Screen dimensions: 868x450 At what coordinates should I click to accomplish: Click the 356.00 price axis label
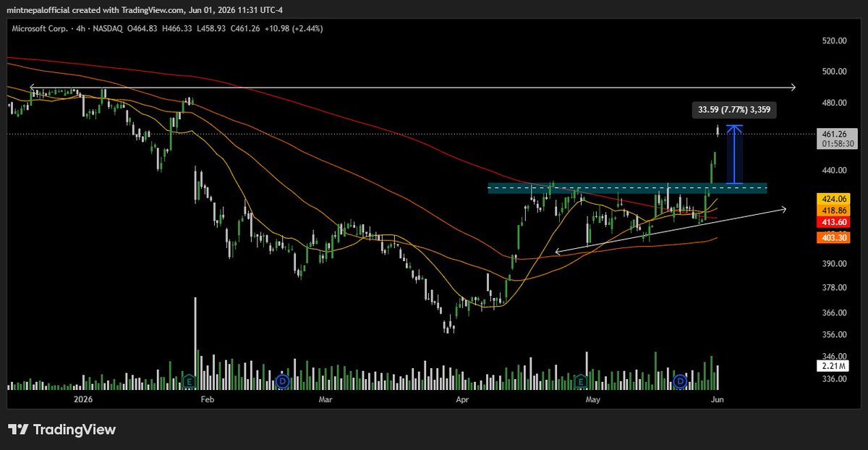tap(834, 334)
